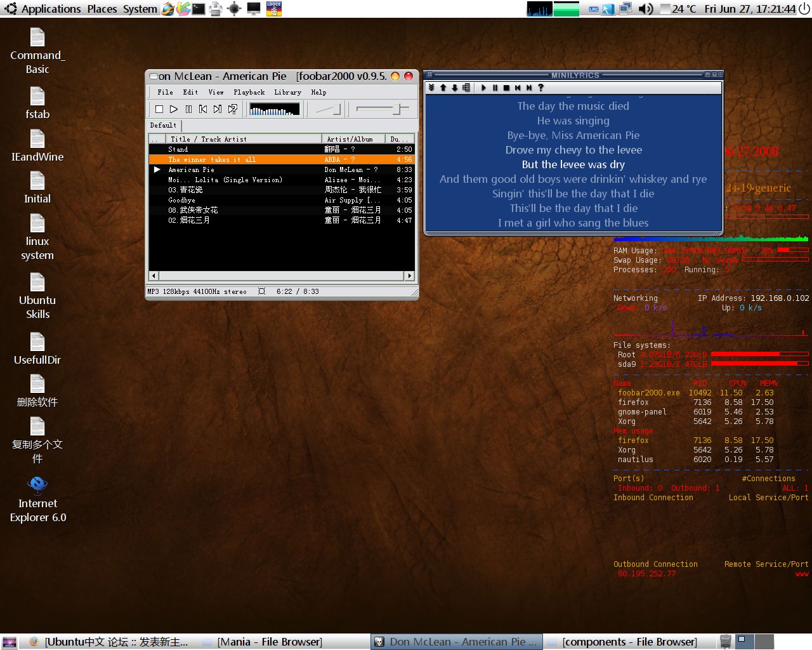Viewport: 812px width, 650px height.
Task: Click the double-chevron icon in MiniLyrics toolbar
Action: tap(431, 88)
